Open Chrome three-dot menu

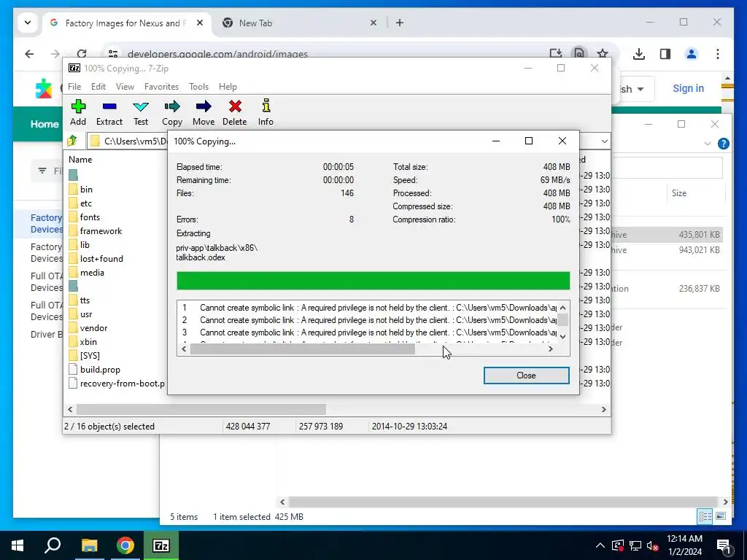[718, 54]
